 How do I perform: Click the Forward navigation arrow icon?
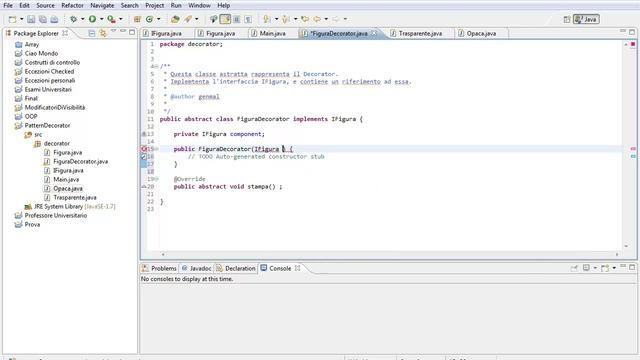[336, 19]
